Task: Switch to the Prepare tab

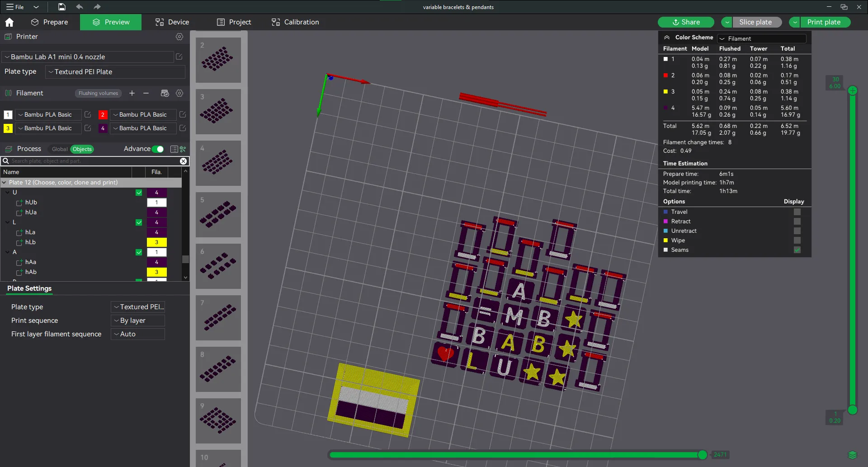Action: [49, 22]
